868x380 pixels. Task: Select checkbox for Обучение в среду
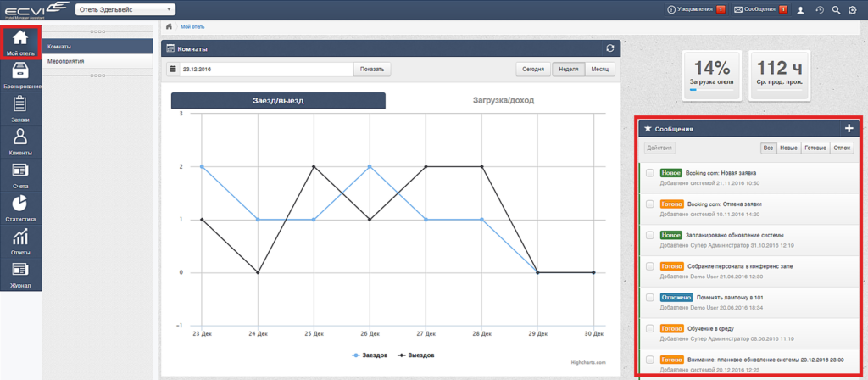point(650,328)
